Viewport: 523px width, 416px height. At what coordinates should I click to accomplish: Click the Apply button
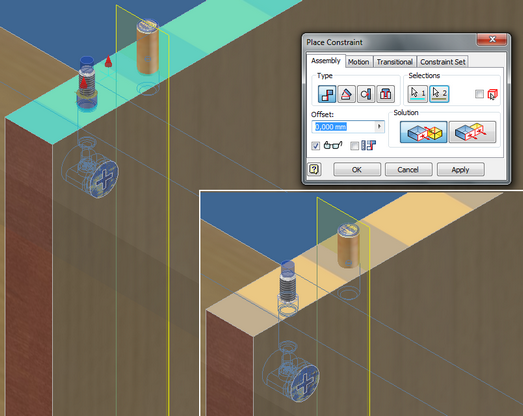pyautogui.click(x=460, y=169)
